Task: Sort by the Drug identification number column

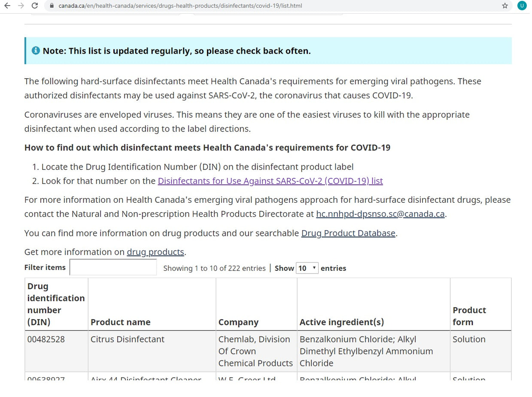Action: click(x=56, y=304)
